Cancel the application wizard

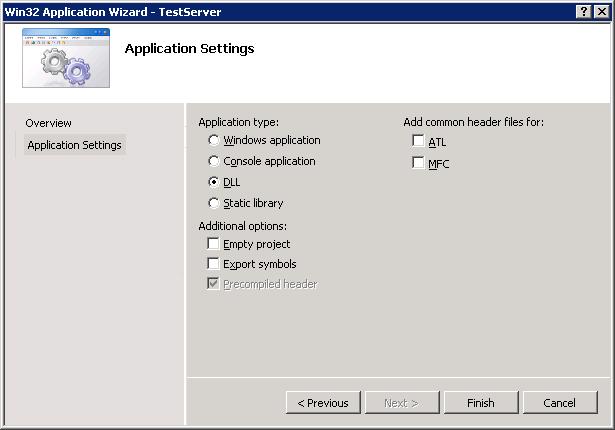559,403
